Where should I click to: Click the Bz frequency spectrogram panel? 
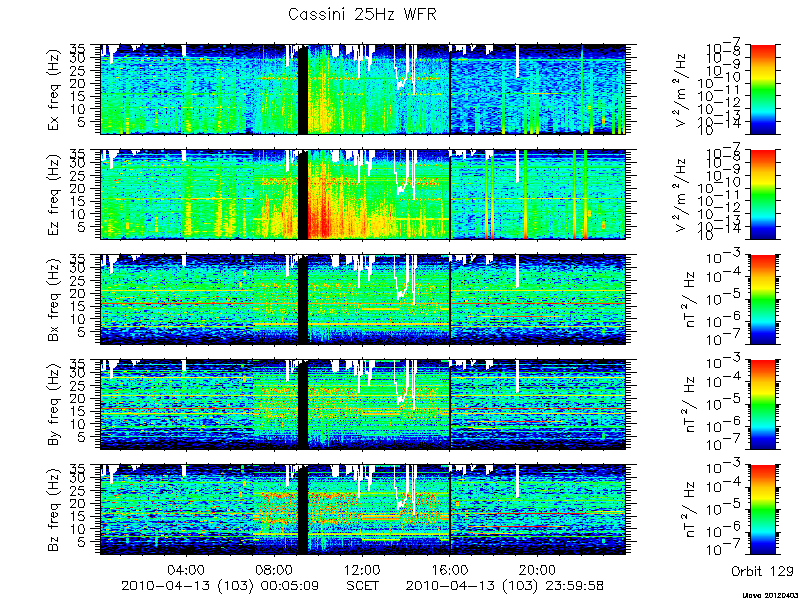363,510
